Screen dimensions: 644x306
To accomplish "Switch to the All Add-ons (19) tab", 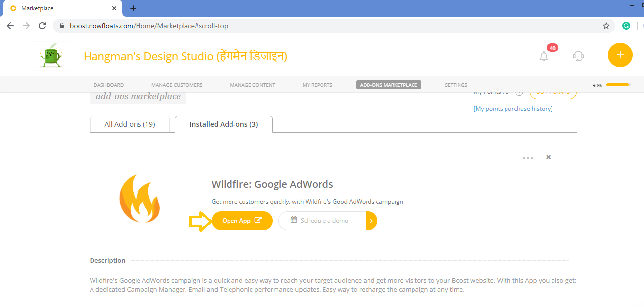I will pyautogui.click(x=130, y=124).
